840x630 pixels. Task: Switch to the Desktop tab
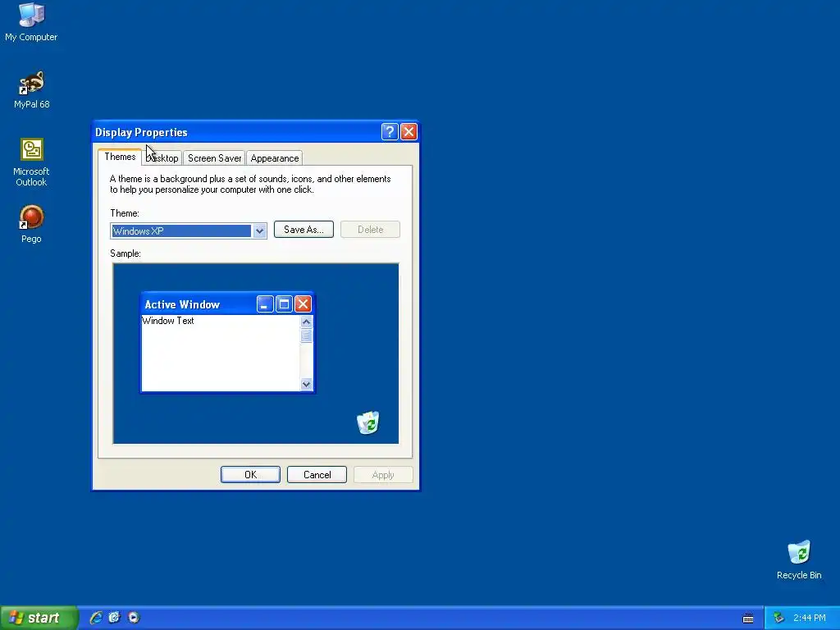(x=162, y=158)
